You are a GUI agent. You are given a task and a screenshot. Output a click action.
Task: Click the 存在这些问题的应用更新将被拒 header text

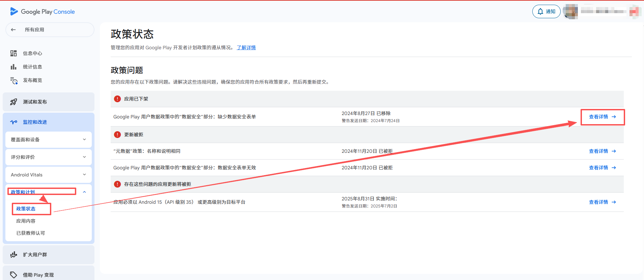(x=158, y=184)
